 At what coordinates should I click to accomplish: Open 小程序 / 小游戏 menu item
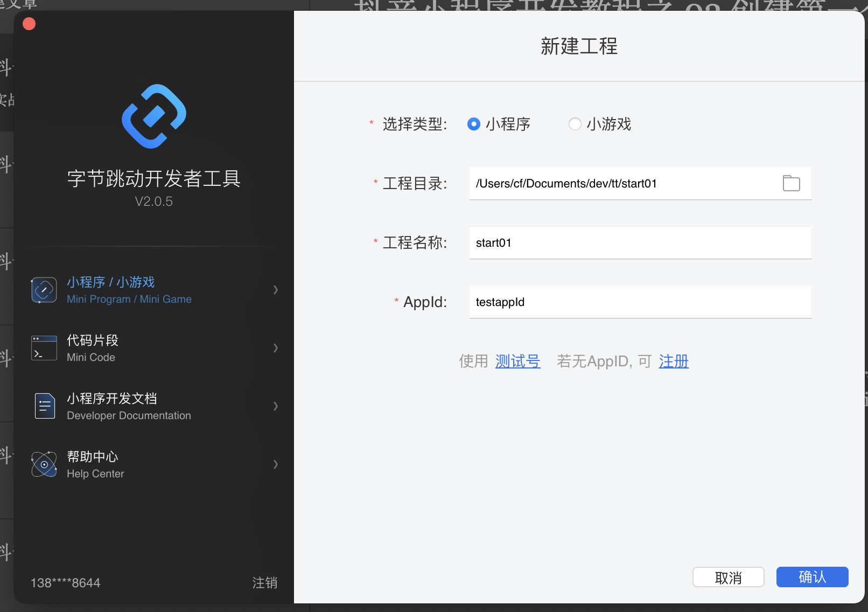click(x=154, y=290)
